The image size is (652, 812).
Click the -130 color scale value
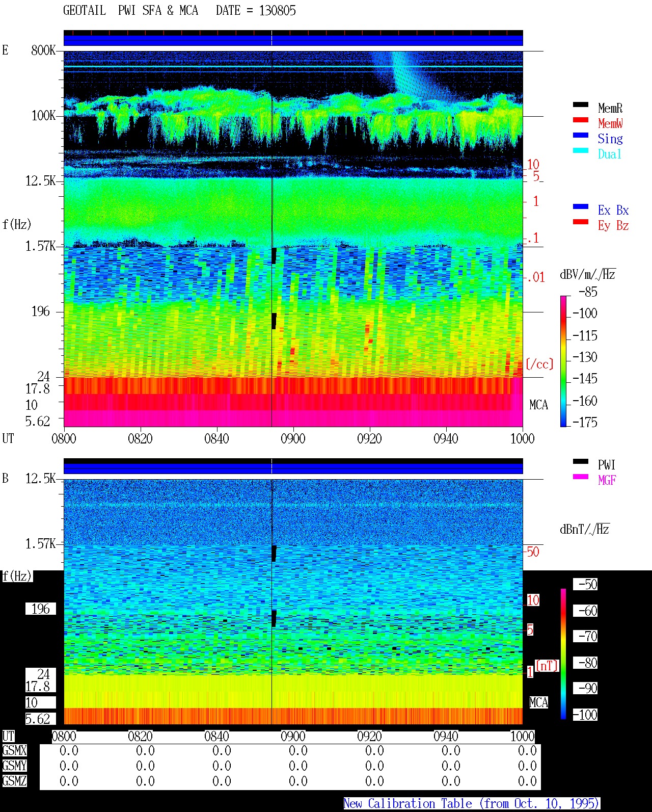585,357
